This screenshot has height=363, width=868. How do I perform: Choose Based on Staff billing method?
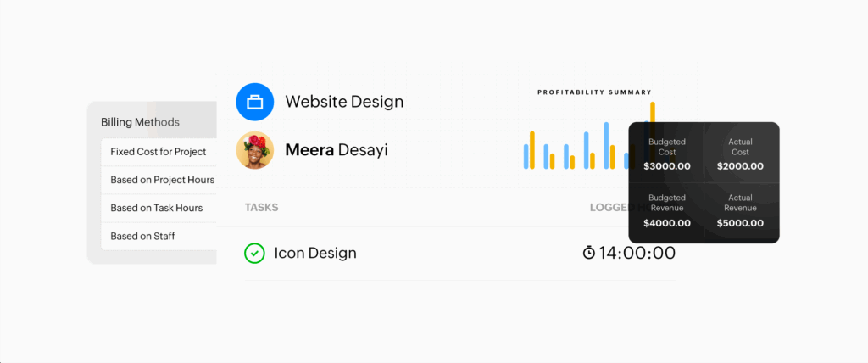coord(142,236)
